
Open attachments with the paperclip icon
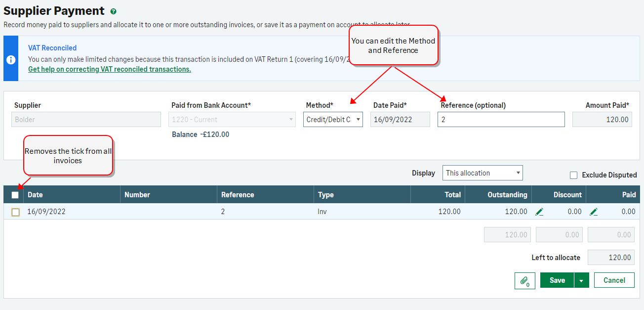pyautogui.click(x=524, y=281)
